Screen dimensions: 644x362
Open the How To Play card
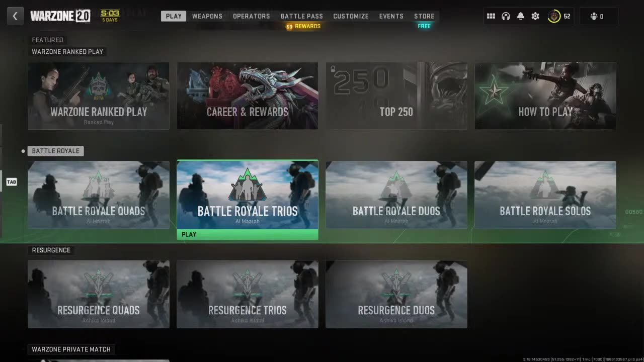pos(545,96)
